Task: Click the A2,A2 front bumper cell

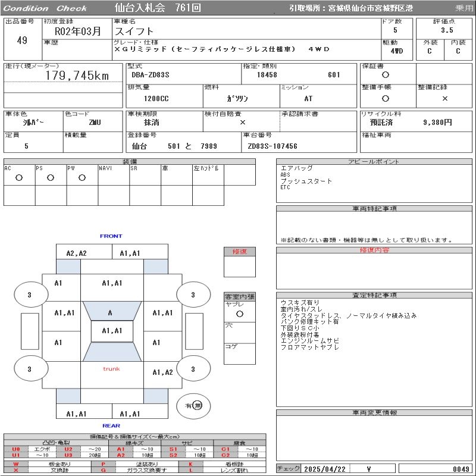Action: click(76, 253)
